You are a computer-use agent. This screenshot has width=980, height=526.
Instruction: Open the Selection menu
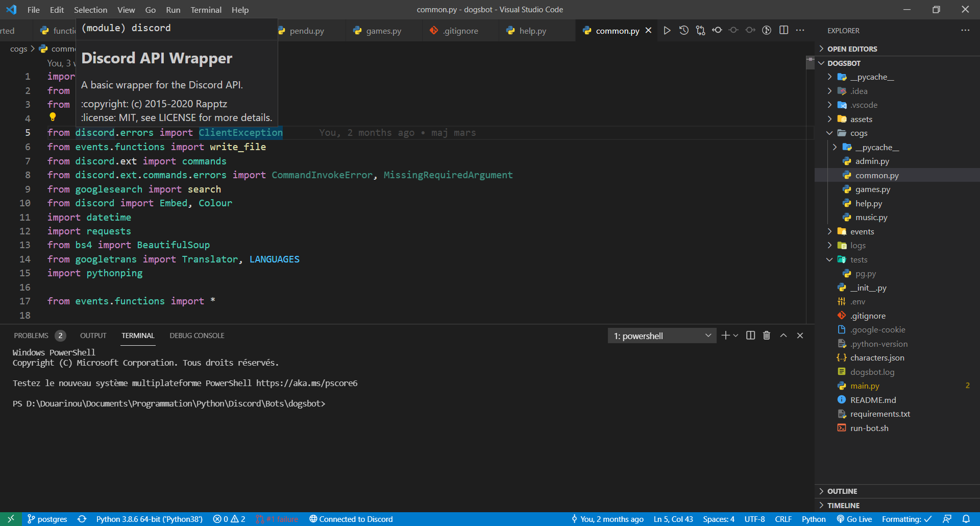point(90,10)
